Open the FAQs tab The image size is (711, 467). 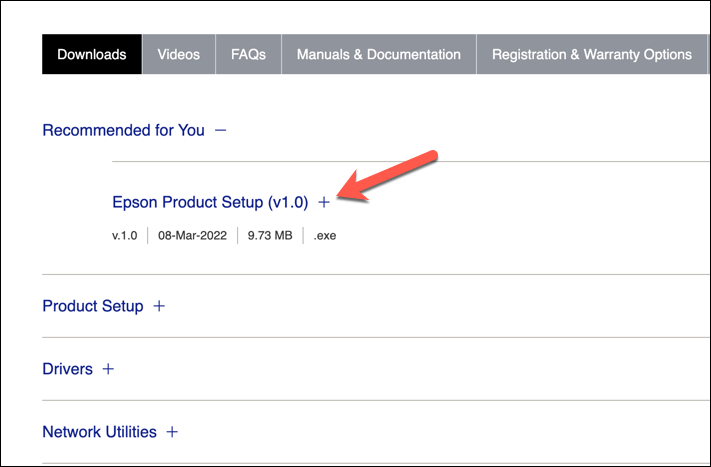point(248,54)
